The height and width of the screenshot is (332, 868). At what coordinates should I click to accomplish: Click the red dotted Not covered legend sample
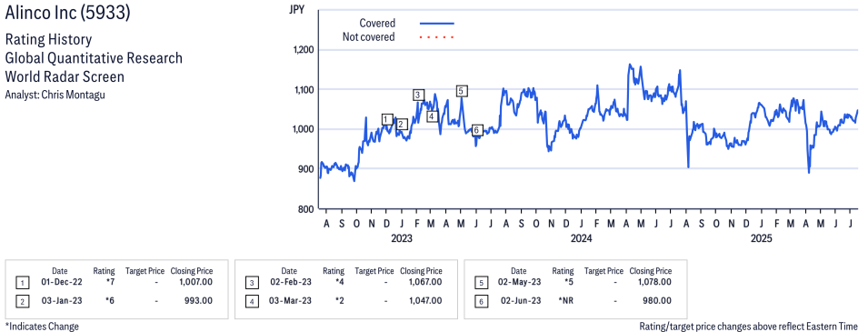[437, 37]
